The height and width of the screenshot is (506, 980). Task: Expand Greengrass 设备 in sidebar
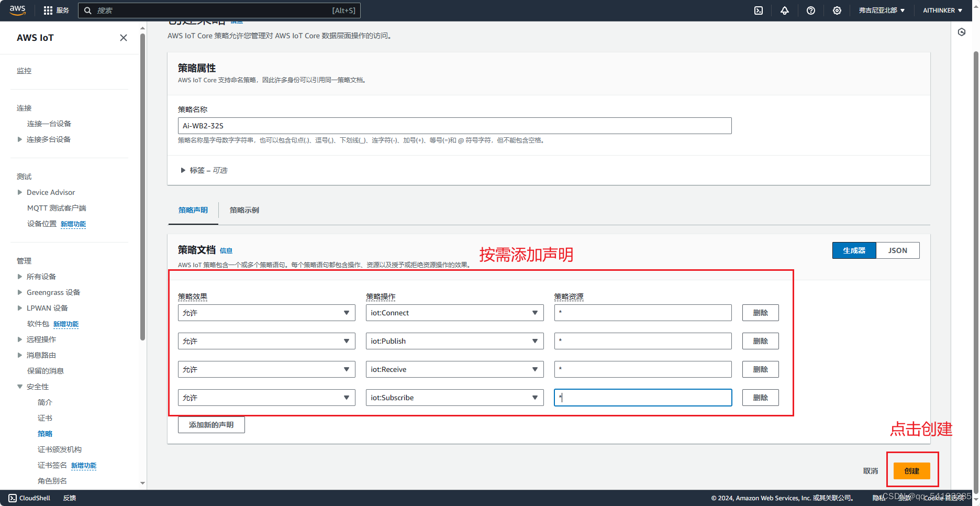coord(20,292)
